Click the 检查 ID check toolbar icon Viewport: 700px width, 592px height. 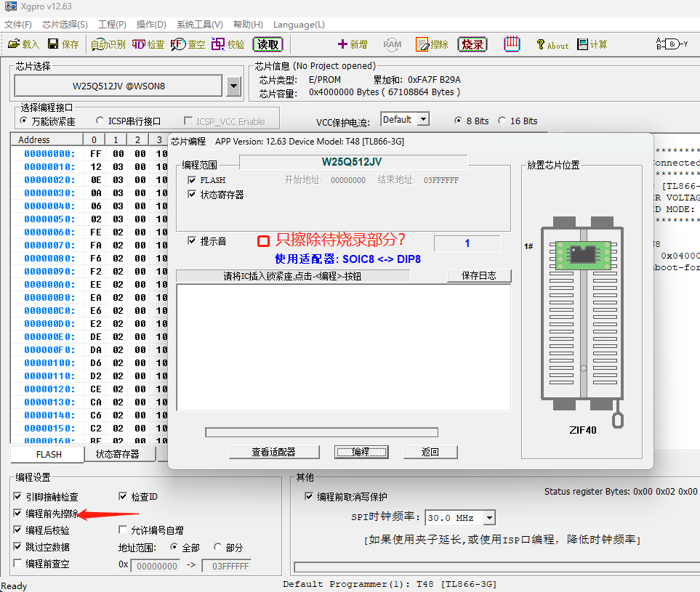click(x=148, y=44)
